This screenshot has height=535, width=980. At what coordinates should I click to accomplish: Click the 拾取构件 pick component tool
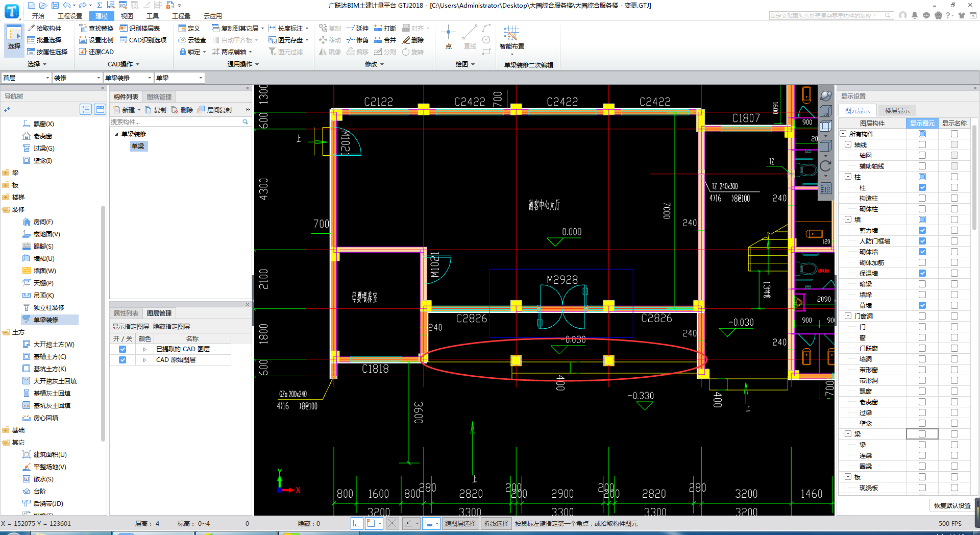[x=44, y=28]
